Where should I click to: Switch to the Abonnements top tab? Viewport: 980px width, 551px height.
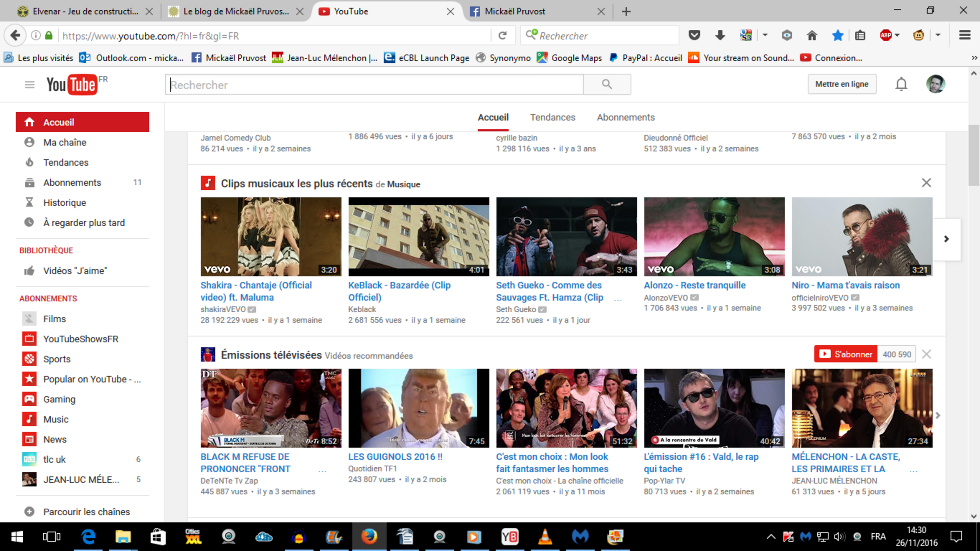[x=625, y=117]
